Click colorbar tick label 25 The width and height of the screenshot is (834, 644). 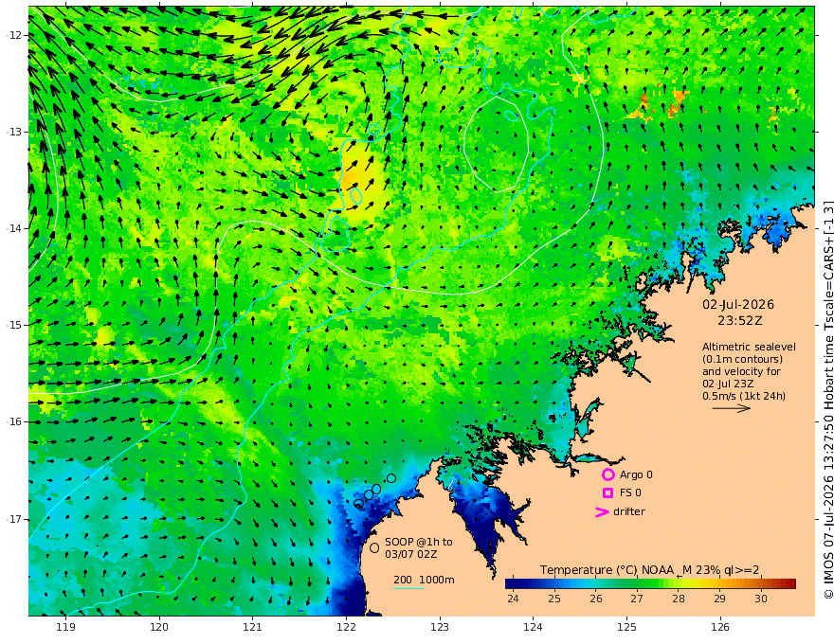(554, 599)
